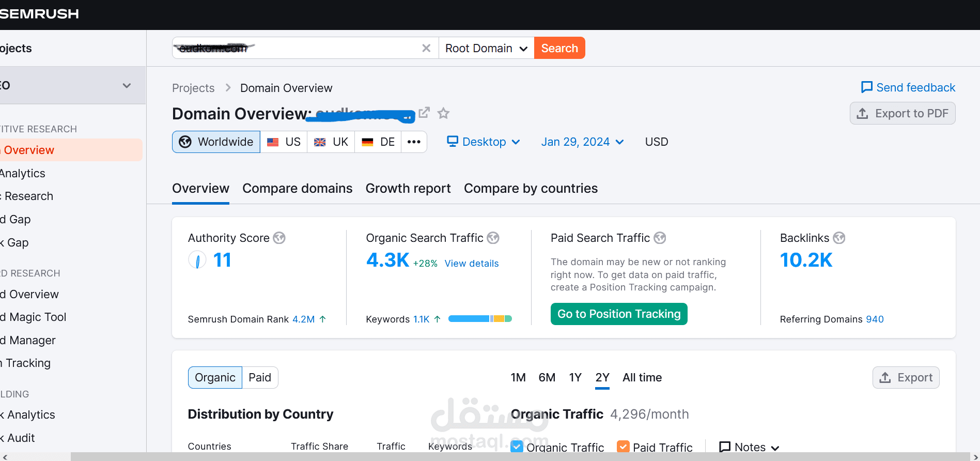
Task: Show more country databases
Action: pos(414,142)
